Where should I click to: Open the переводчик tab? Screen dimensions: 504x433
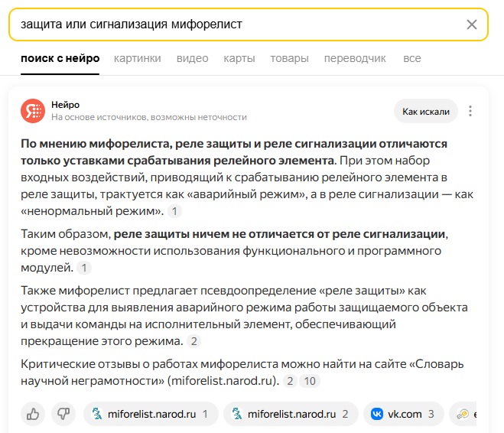click(x=355, y=58)
